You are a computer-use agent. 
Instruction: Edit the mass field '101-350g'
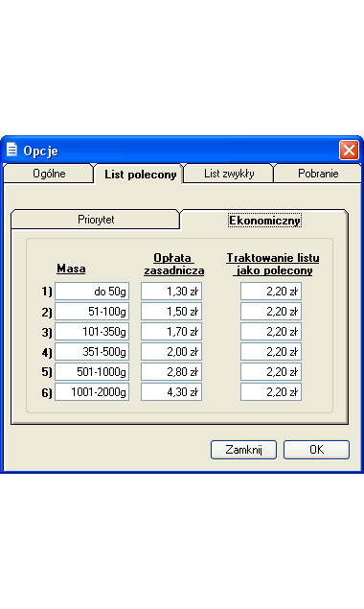(92, 332)
